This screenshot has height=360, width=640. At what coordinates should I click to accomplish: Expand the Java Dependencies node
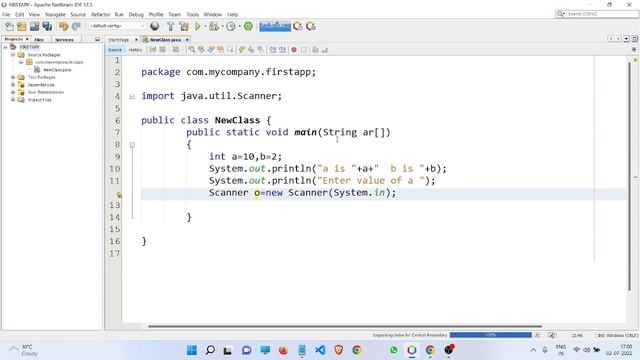click(x=13, y=92)
